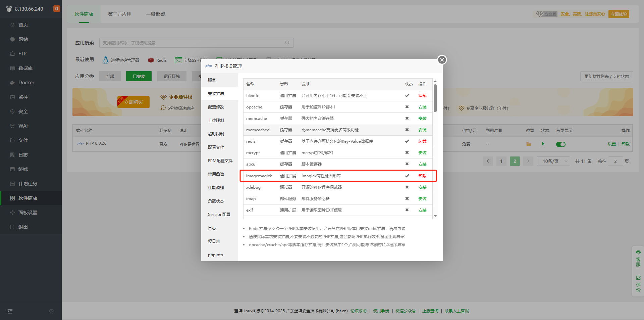This screenshot has height=320, width=644.
Task: Click the green start arrow for PHP 8.0.26
Action: pos(543,144)
